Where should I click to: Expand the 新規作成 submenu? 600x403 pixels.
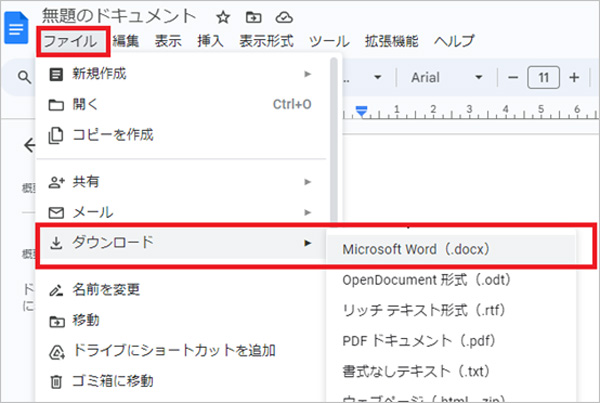(180, 73)
